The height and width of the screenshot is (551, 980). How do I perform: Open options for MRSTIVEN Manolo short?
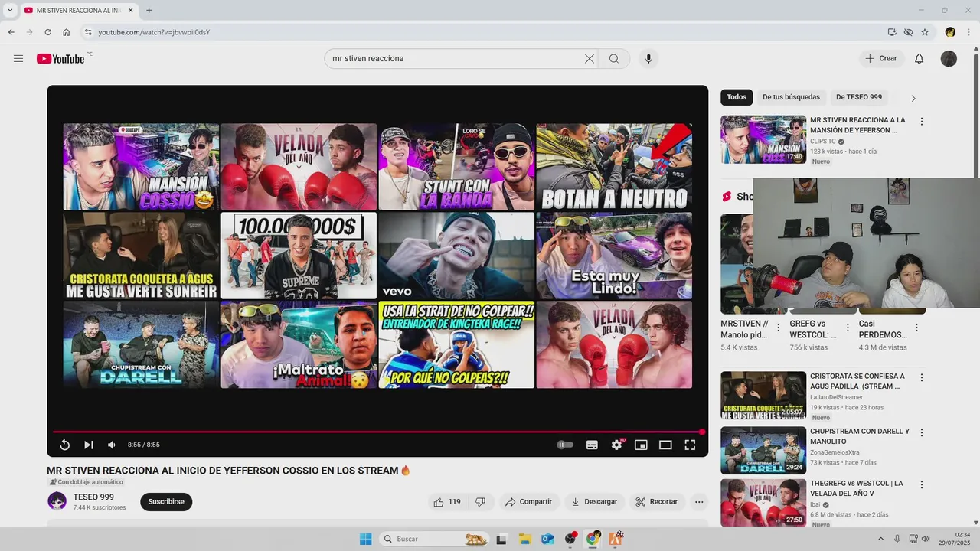[779, 328]
